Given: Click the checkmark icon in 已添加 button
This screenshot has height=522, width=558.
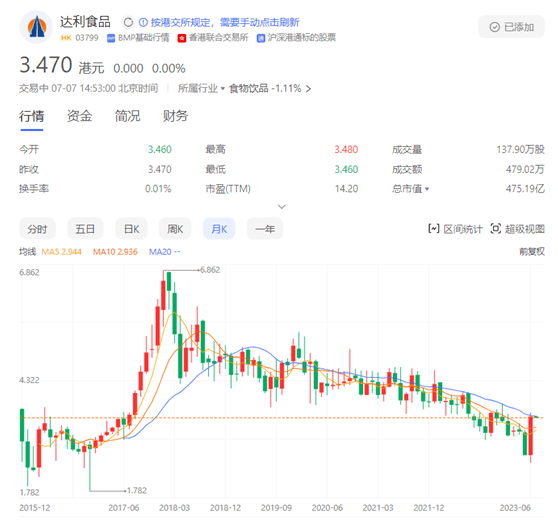Looking at the screenshot, I should coord(495,27).
